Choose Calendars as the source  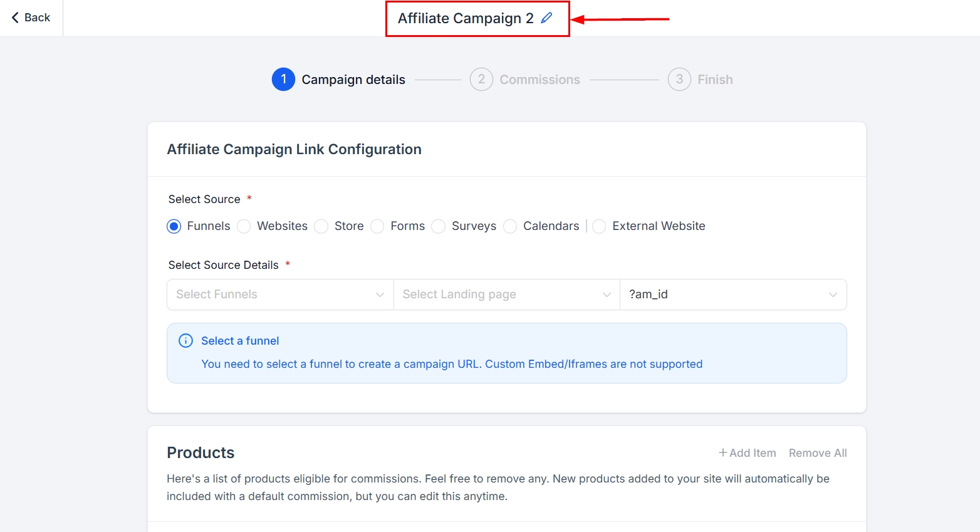[510, 226]
